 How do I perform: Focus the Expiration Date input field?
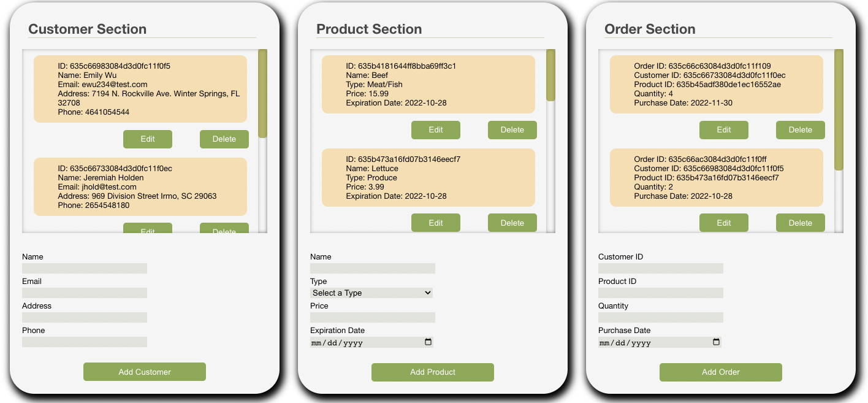pyautogui.click(x=371, y=342)
